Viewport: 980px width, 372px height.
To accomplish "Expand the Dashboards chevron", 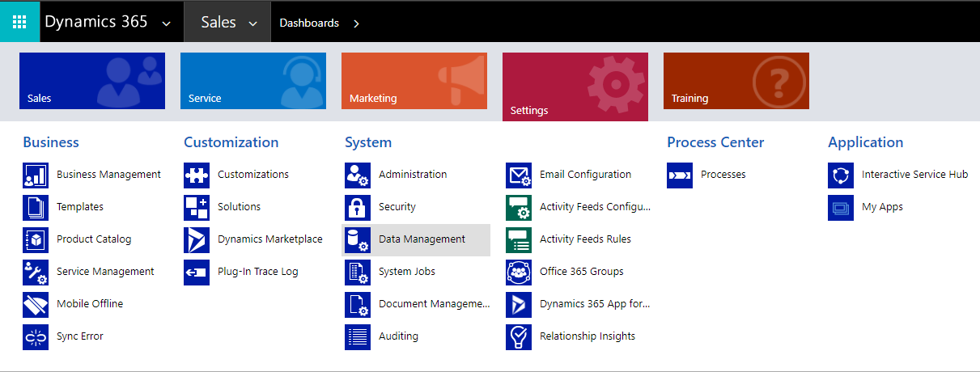I will 356,23.
